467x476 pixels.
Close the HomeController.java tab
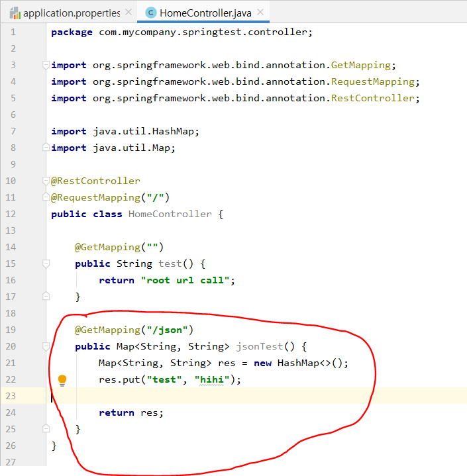[260, 12]
